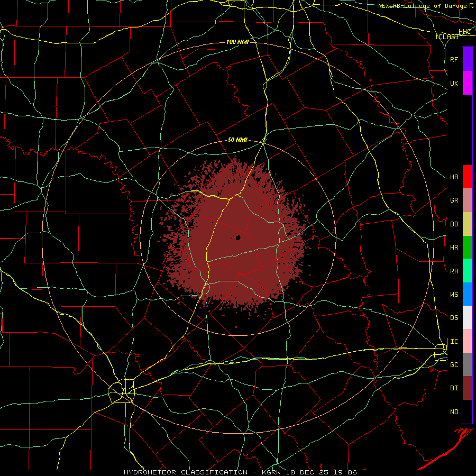This screenshot has height=476, width=476.
Task: Click the 100 NMI range ring label
Action: [237, 42]
